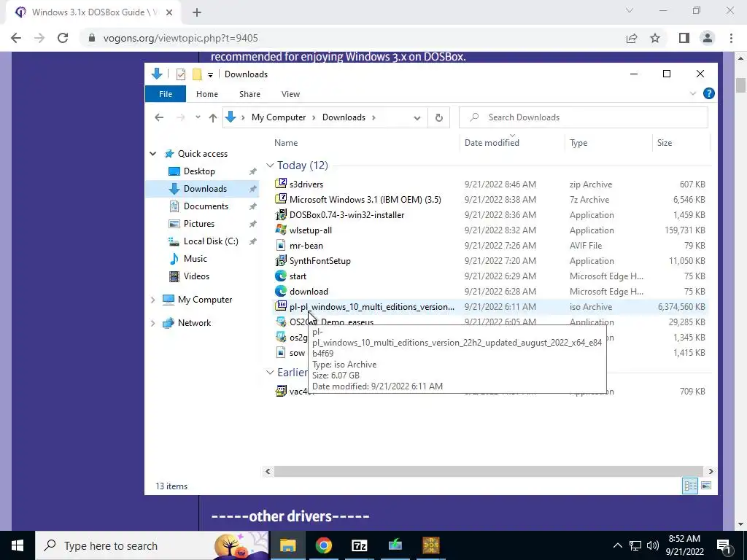The width and height of the screenshot is (747, 560).
Task: Click the Chrome address bar URL
Action: 181,38
